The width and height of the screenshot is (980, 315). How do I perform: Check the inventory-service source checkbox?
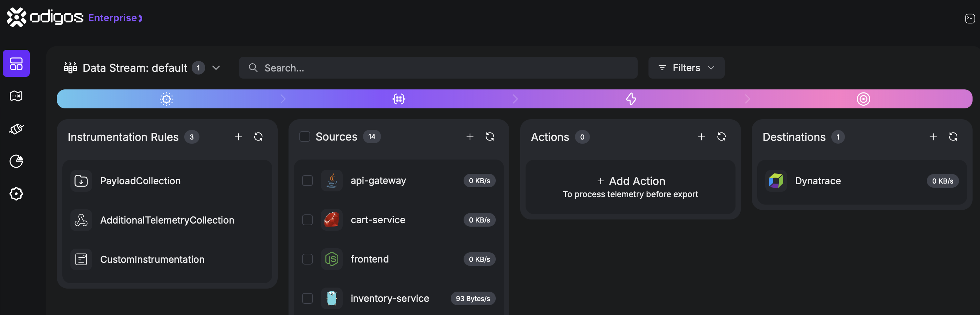(x=307, y=299)
